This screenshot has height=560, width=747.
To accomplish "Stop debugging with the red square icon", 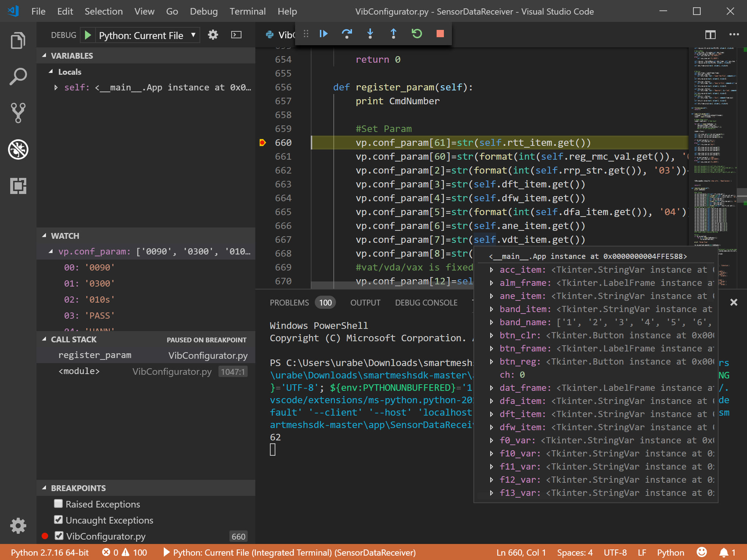I will tap(440, 34).
